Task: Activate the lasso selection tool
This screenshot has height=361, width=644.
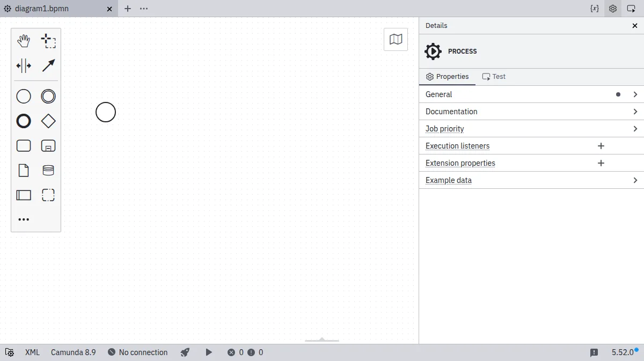Action: (48, 41)
